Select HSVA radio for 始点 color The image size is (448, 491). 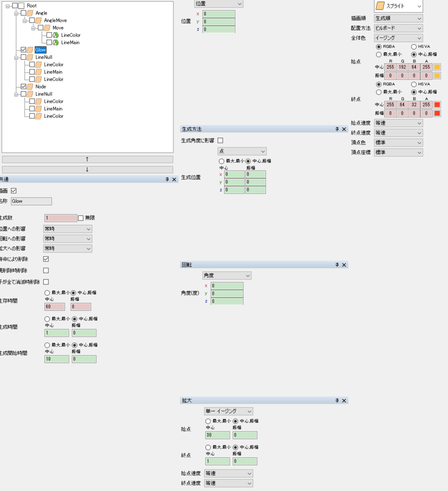(414, 47)
